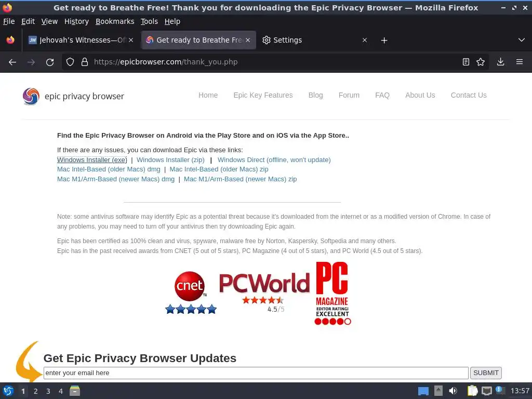Open the Help menu
This screenshot has width=532, height=399.
tap(172, 21)
